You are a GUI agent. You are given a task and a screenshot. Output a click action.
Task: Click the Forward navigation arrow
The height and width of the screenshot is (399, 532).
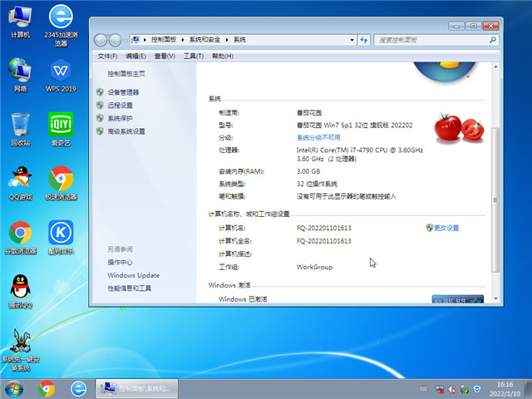click(x=115, y=41)
